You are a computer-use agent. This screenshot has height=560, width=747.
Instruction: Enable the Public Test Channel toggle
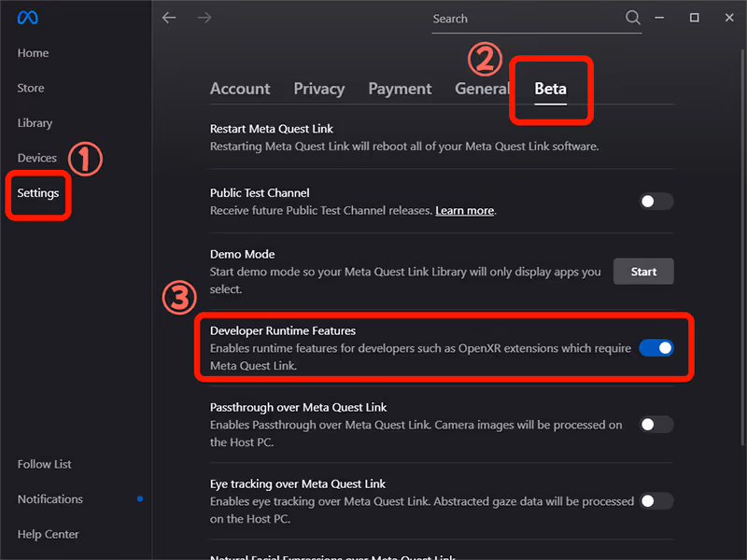click(655, 202)
